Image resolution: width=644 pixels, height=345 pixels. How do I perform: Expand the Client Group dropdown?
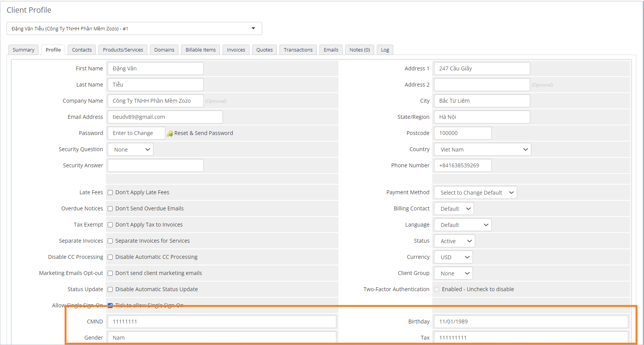[x=453, y=273]
